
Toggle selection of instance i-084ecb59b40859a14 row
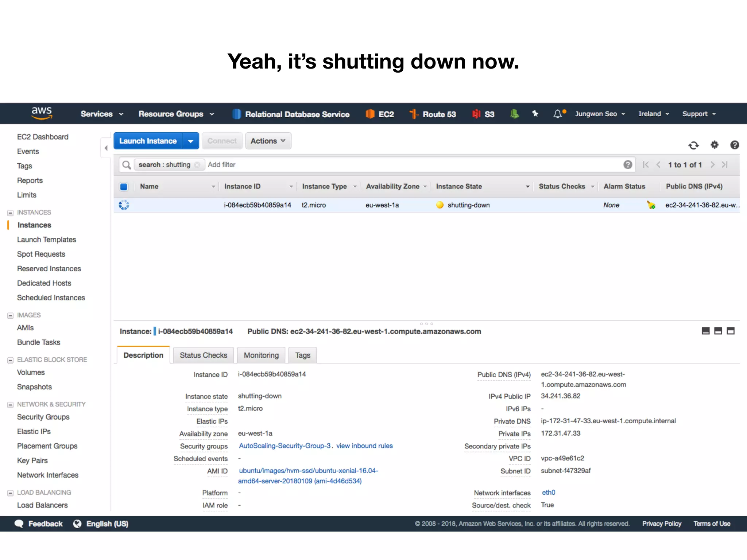124,205
